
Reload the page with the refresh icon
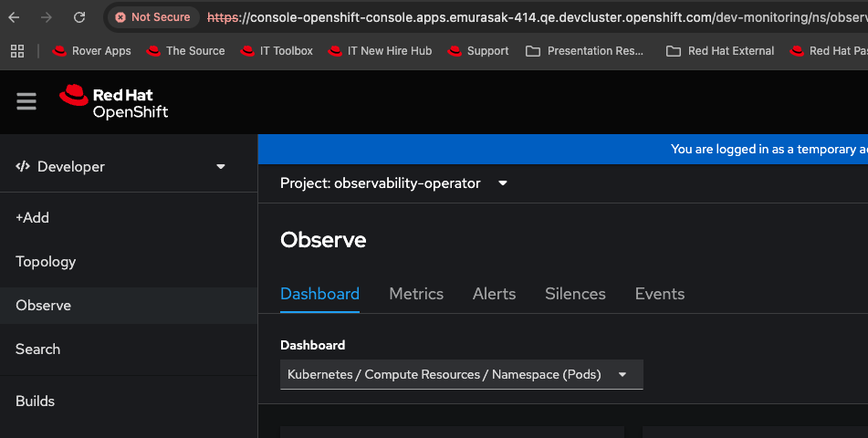click(79, 17)
